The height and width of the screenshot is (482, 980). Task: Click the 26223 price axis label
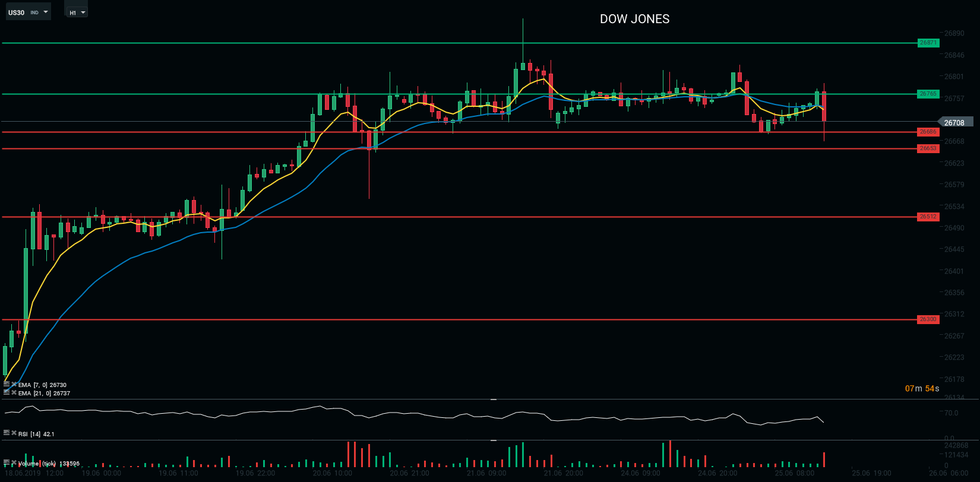click(x=954, y=357)
